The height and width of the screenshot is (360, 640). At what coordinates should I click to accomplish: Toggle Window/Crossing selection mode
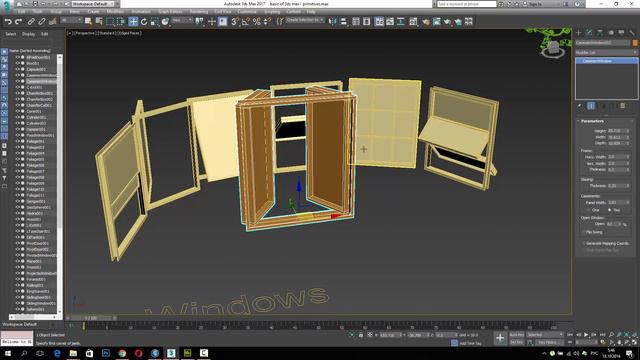(121, 22)
